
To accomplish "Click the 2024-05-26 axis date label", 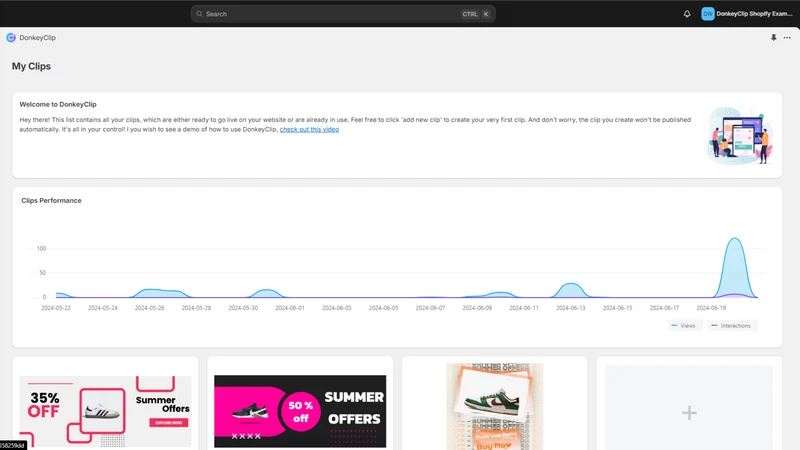I will tap(149, 308).
